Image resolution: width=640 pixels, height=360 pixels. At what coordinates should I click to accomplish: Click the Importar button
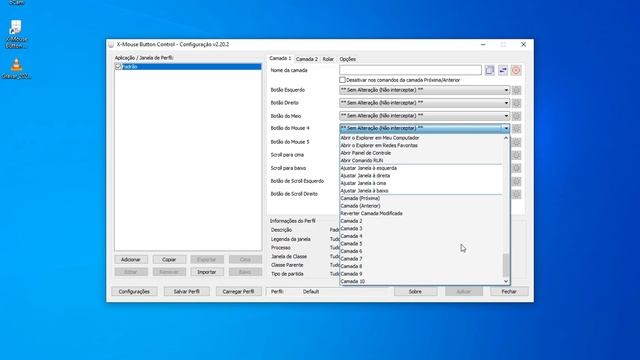coord(207,272)
